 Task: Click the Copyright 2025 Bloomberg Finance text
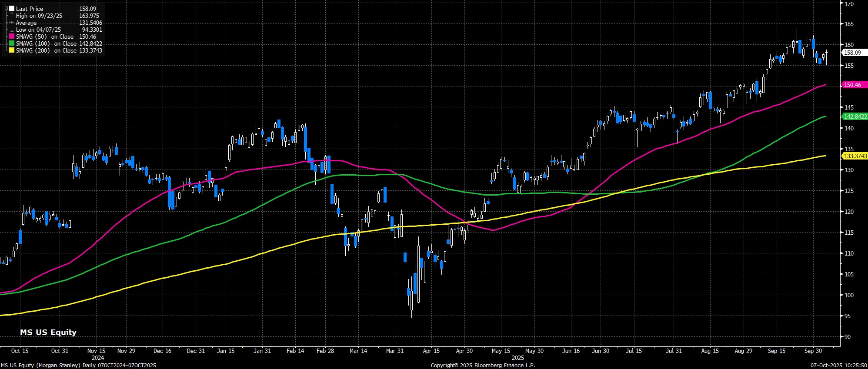click(483, 366)
